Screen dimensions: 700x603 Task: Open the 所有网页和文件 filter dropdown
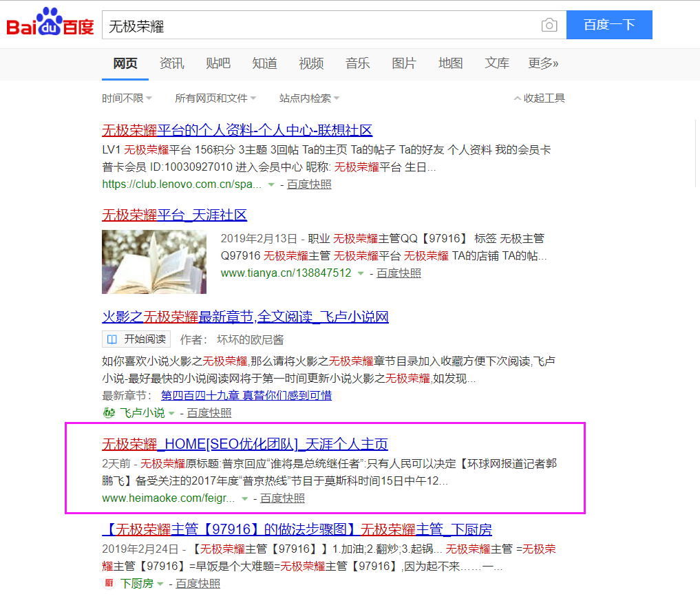pos(215,98)
